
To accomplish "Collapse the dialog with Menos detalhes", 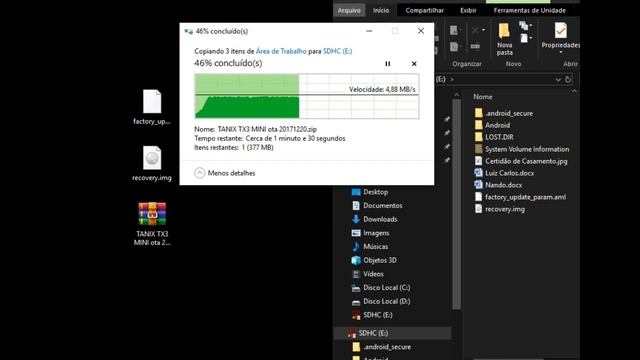I will pyautogui.click(x=225, y=173).
